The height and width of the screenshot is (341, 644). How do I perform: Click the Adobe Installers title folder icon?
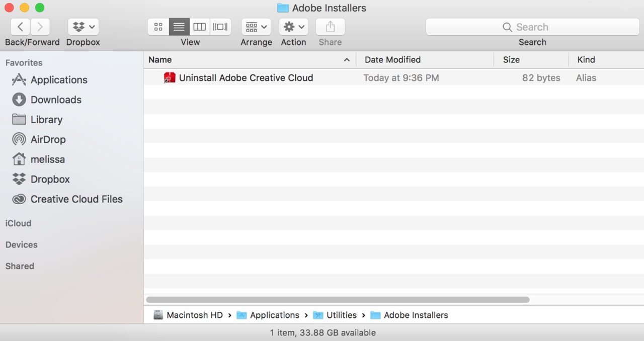pos(283,8)
